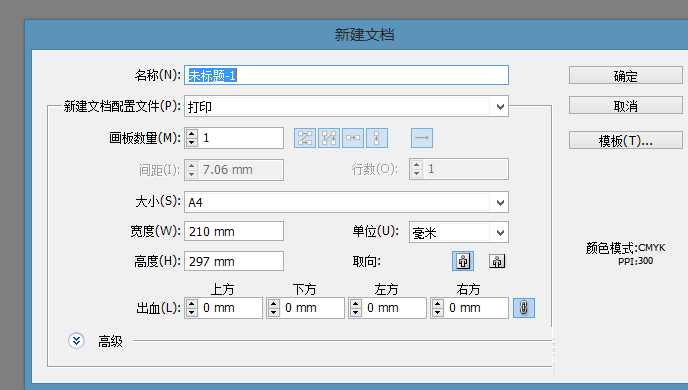This screenshot has height=390, width=688.
Task: Click the 取消 button
Action: tap(626, 106)
